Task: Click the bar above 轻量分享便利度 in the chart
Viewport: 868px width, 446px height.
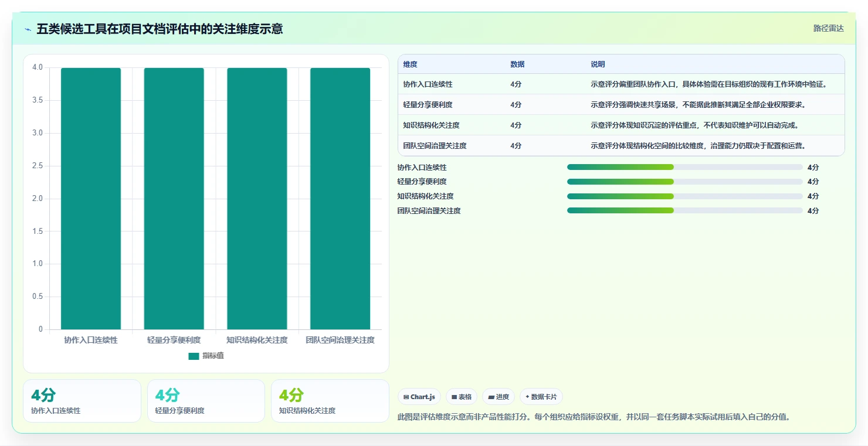Action: click(174, 199)
